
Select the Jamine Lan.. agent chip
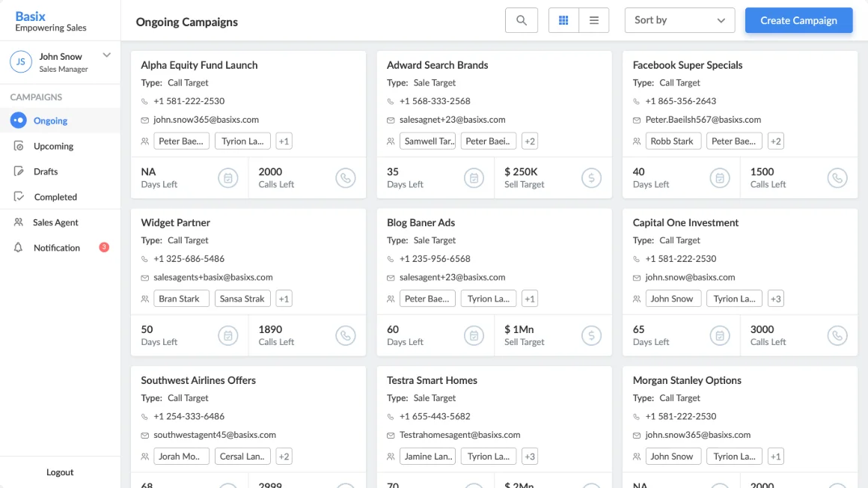(x=427, y=457)
